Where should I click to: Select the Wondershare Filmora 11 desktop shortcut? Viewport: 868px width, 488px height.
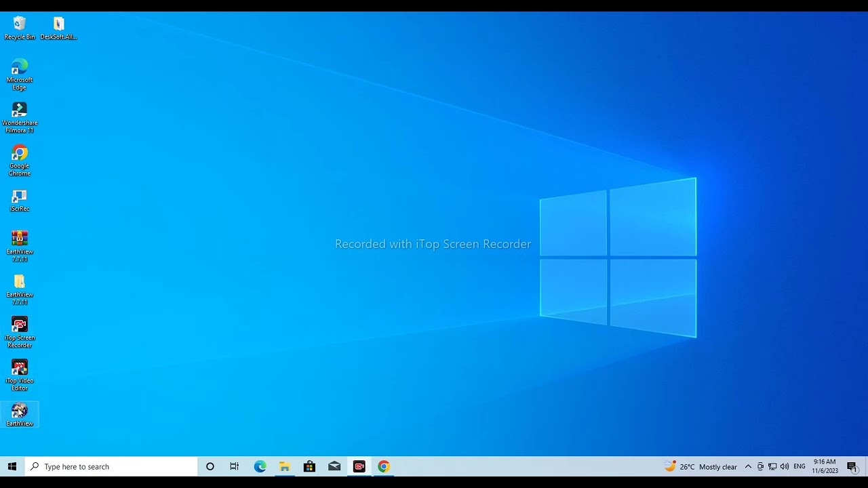pos(20,118)
